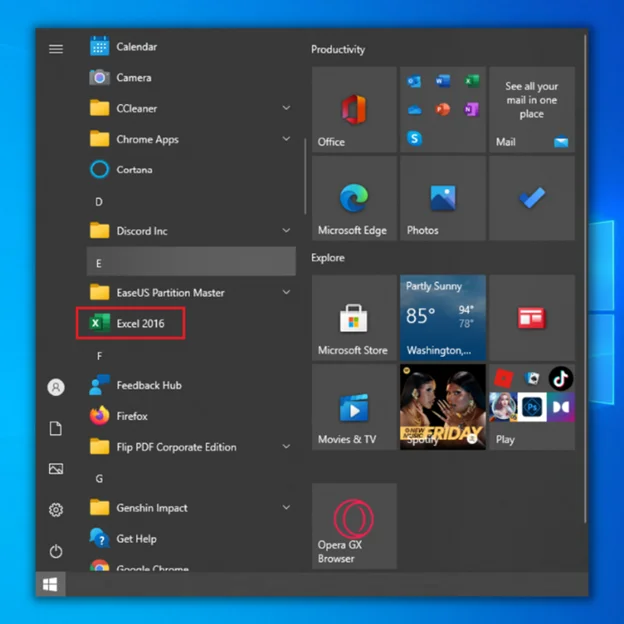624x624 pixels.
Task: Expand the Chrome Apps folder
Action: (x=286, y=139)
